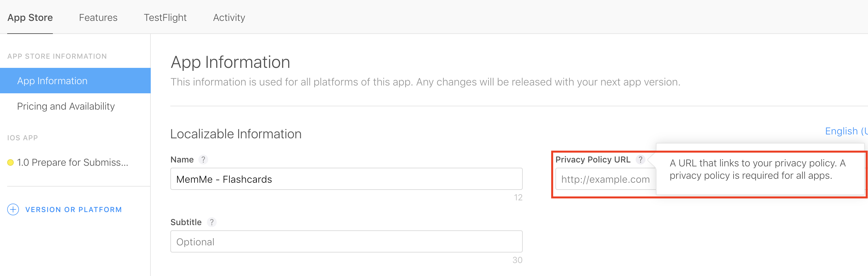Click the Subtitle Optional input field
Image resolution: width=868 pixels, height=276 pixels.
pos(346,242)
